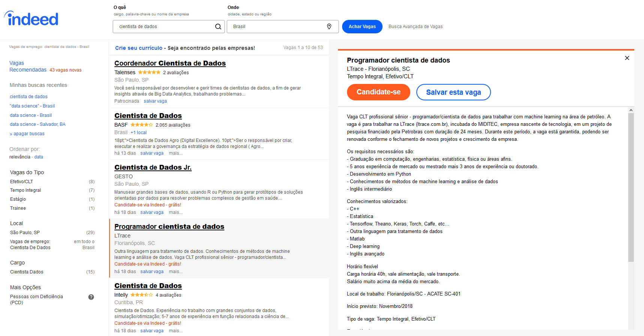Save the GESTO job posting
Screen dimensions: 644x336
coord(152,212)
